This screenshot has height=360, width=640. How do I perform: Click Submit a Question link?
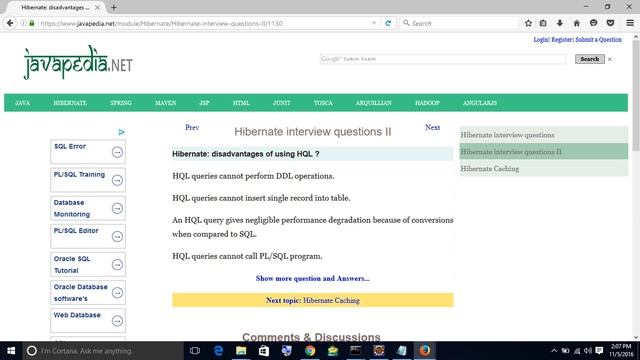pyautogui.click(x=598, y=40)
